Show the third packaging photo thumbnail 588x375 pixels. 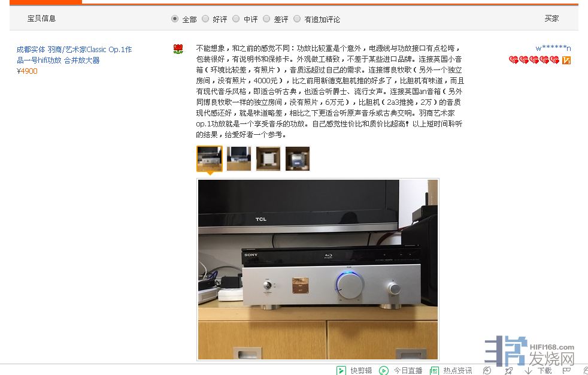coord(268,159)
